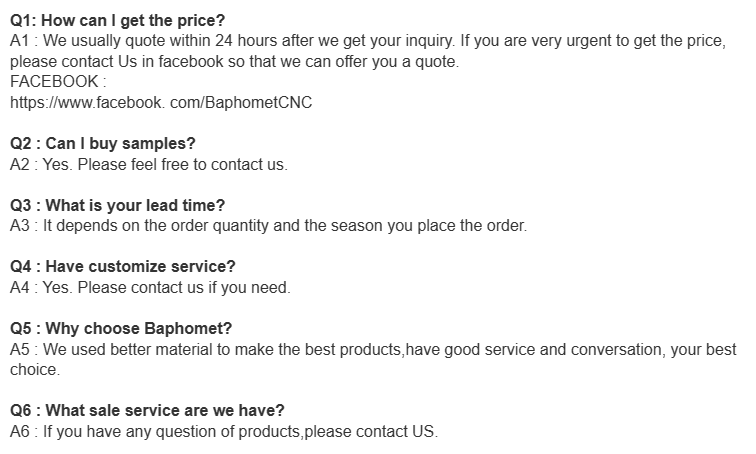This screenshot has height=454, width=756.
Task: Select the Q5 "Why choose Baphomet?" heading
Action: pyautogui.click(x=121, y=329)
